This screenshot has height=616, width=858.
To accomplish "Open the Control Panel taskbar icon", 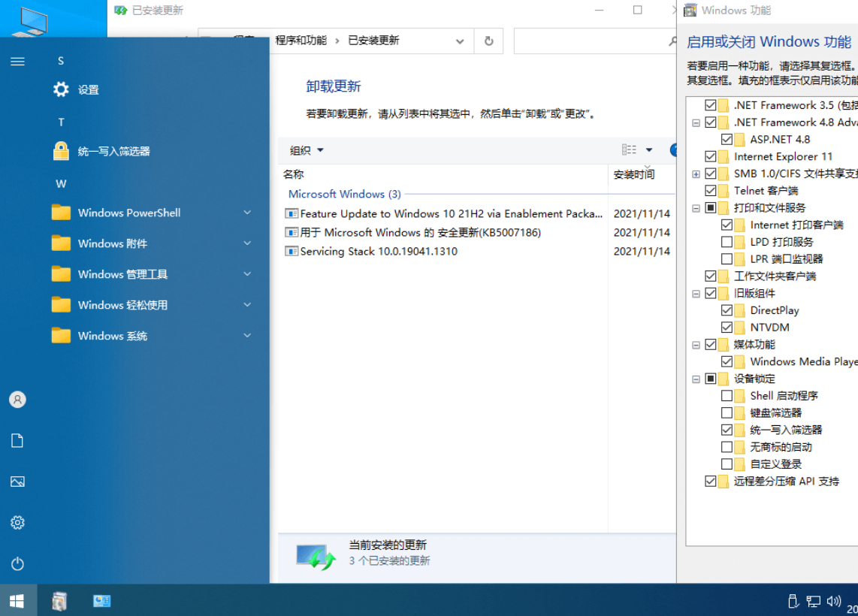I will click(x=101, y=601).
